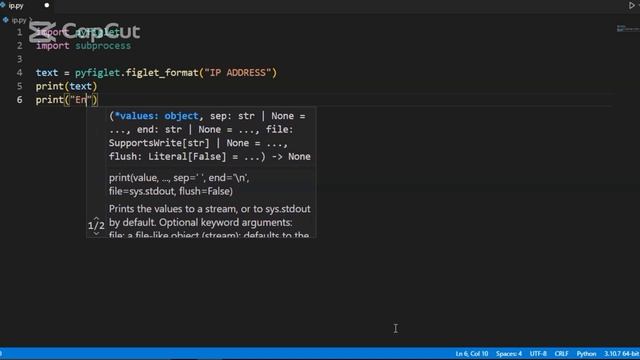Click inside the "En" string on line 6
Viewport: 640px width, 360px height.
click(81, 100)
